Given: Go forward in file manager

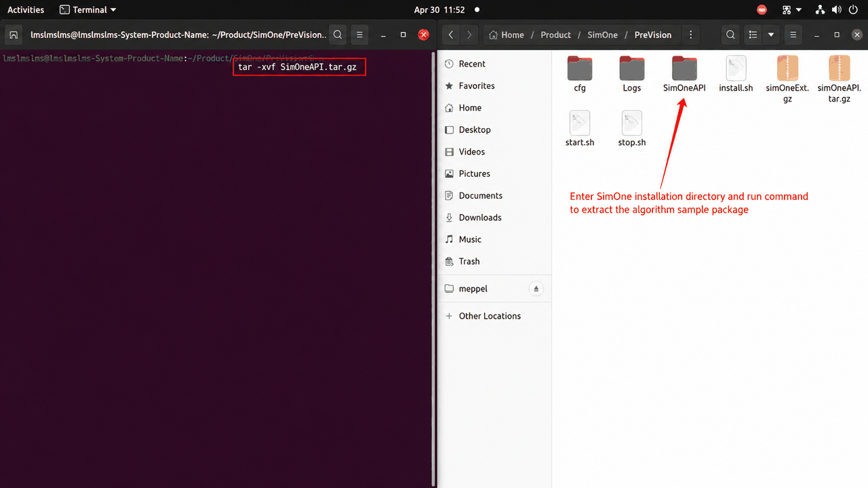Looking at the screenshot, I should (469, 35).
